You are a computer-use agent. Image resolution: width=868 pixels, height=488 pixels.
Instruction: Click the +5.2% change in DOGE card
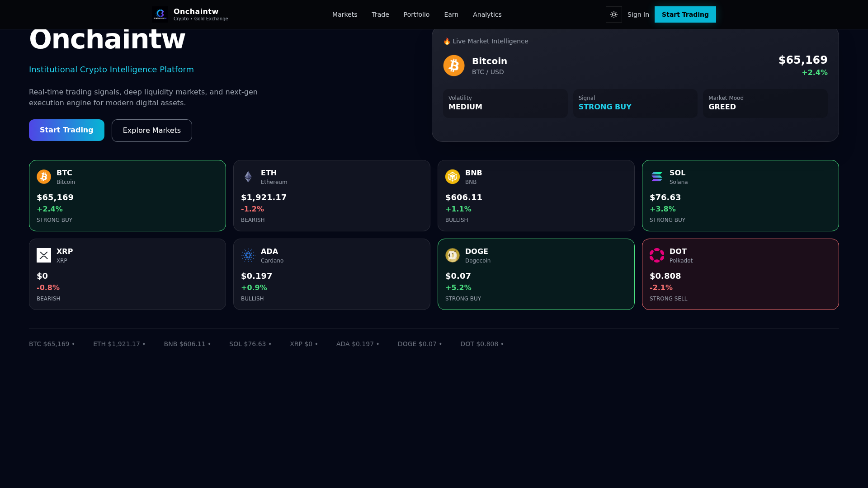click(x=458, y=288)
